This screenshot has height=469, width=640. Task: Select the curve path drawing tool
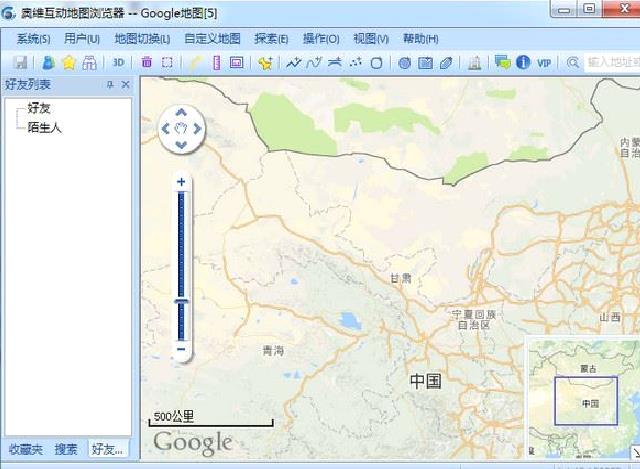pos(314,62)
